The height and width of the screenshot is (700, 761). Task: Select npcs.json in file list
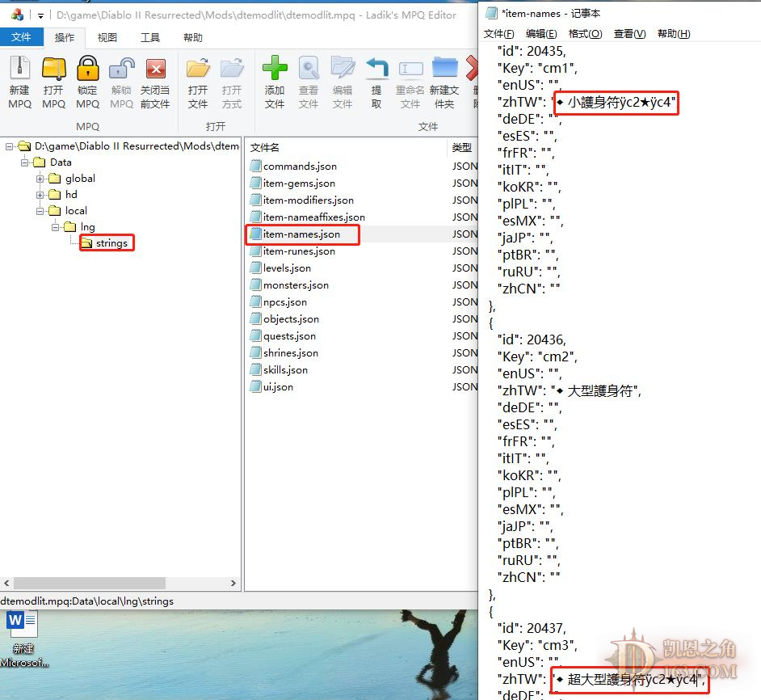pos(285,302)
